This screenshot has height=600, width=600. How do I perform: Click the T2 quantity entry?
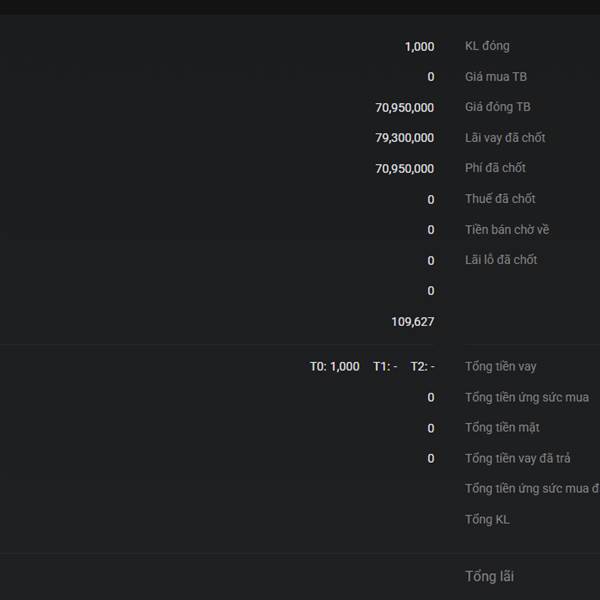click(422, 367)
